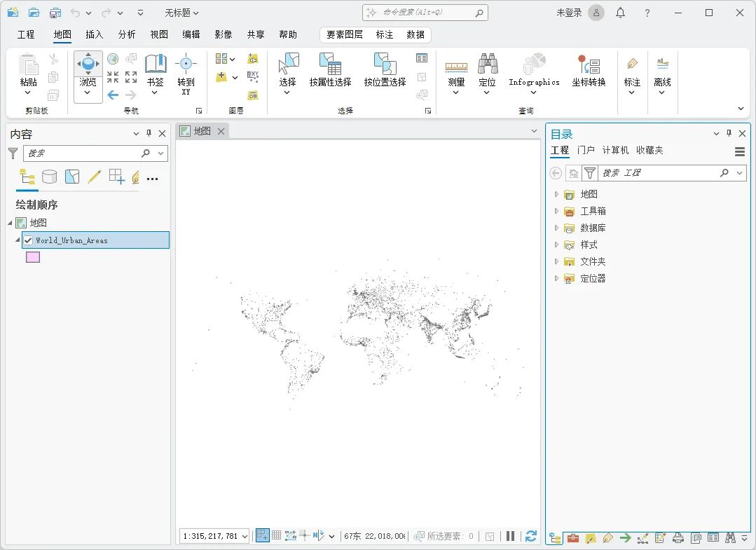
Task: Click the save project icon in title bar
Action: [x=55, y=13]
